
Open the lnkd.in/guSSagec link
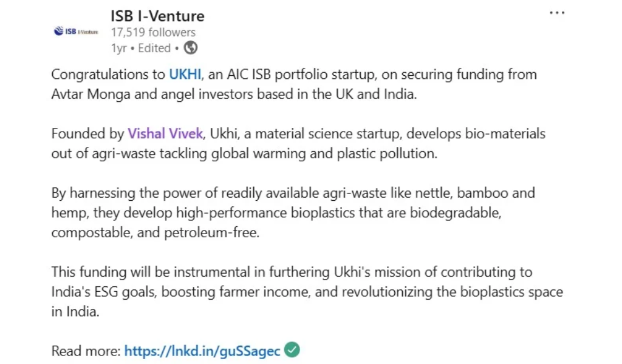[202, 351]
